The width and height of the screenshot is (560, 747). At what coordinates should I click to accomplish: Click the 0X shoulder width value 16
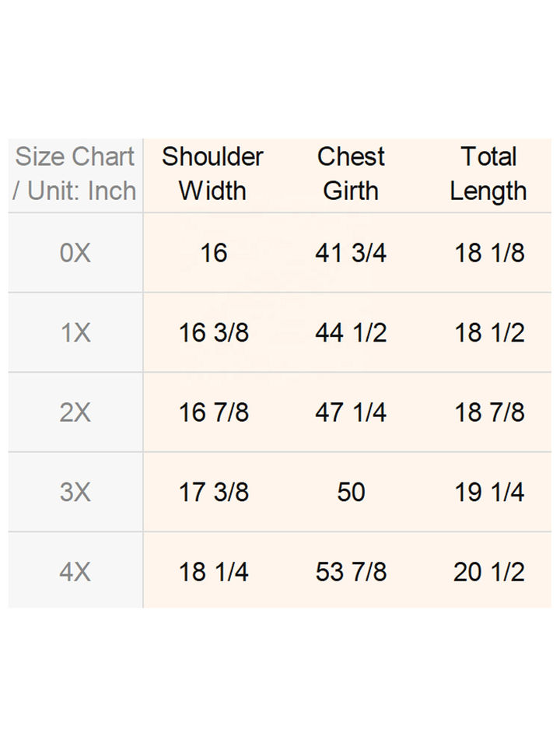[x=213, y=253]
